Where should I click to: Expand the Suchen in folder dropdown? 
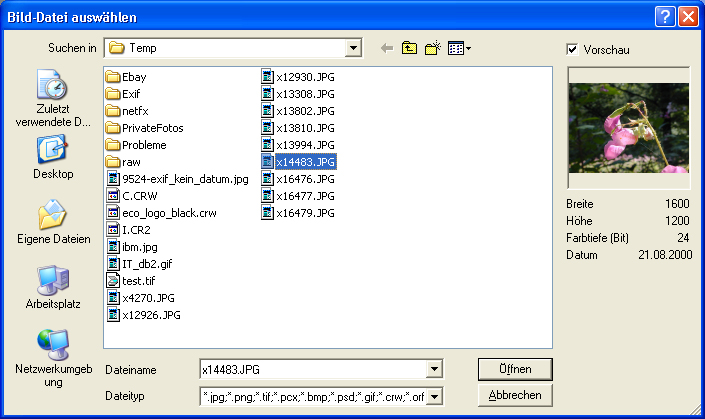(352, 48)
